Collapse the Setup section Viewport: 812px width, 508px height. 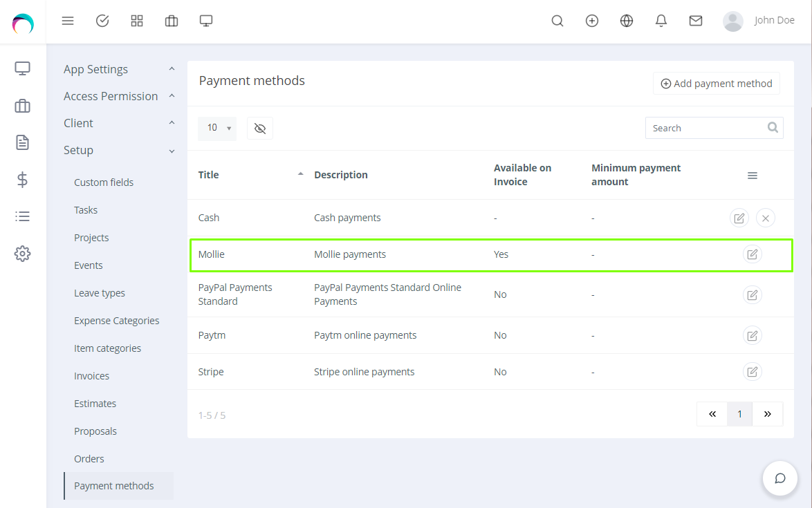tap(119, 151)
